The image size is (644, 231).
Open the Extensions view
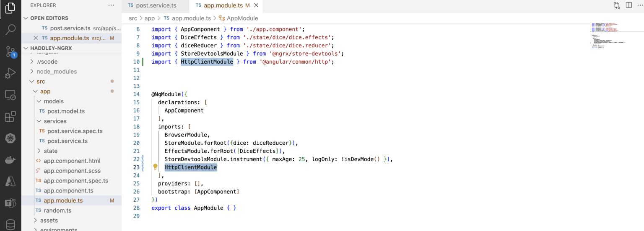click(10, 117)
